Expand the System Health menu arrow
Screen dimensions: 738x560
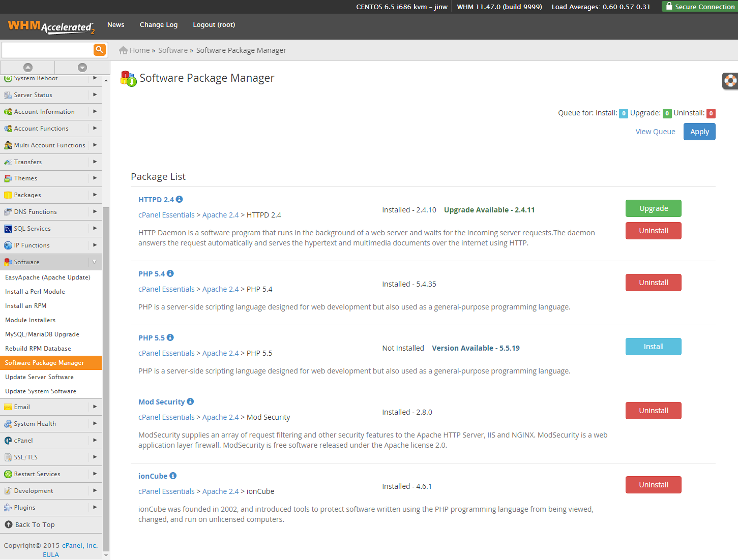(x=95, y=424)
